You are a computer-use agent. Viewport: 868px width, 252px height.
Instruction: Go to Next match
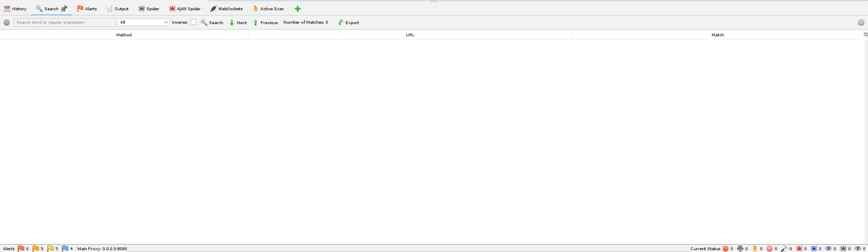coord(238,22)
